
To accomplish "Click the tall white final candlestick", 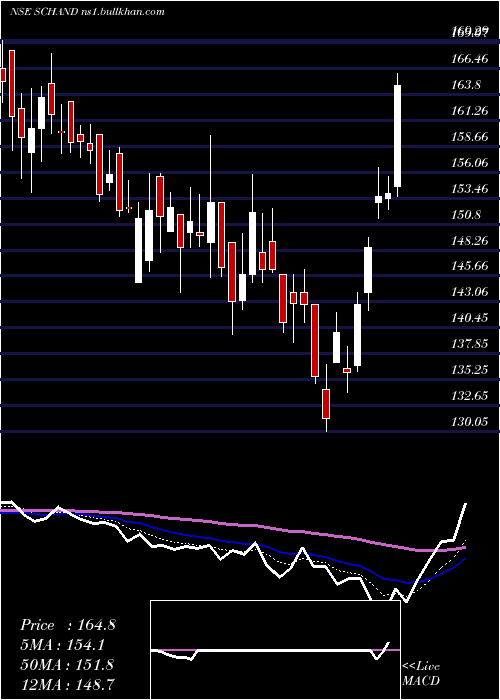I will (x=397, y=136).
